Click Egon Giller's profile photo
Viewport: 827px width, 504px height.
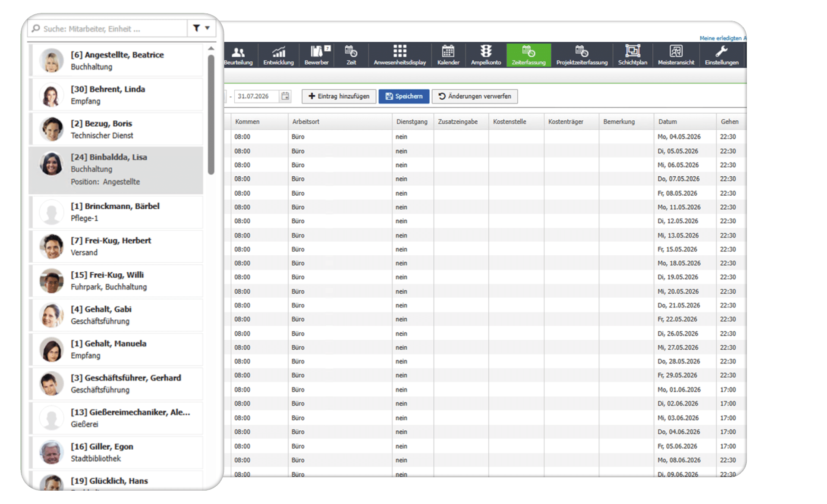[x=52, y=453]
